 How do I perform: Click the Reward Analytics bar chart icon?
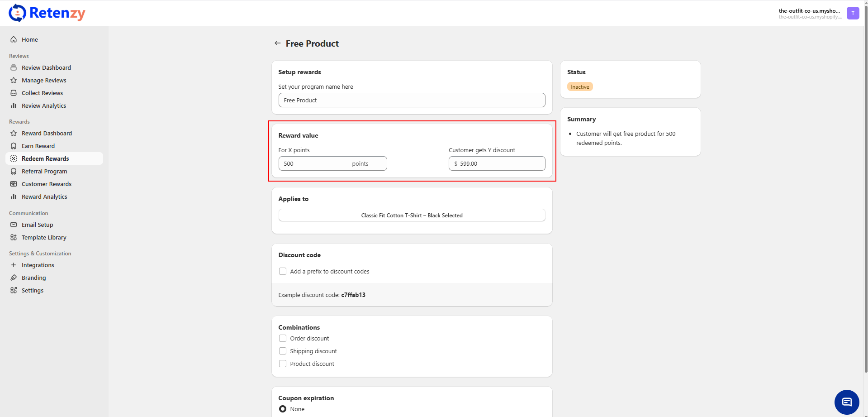click(14, 197)
